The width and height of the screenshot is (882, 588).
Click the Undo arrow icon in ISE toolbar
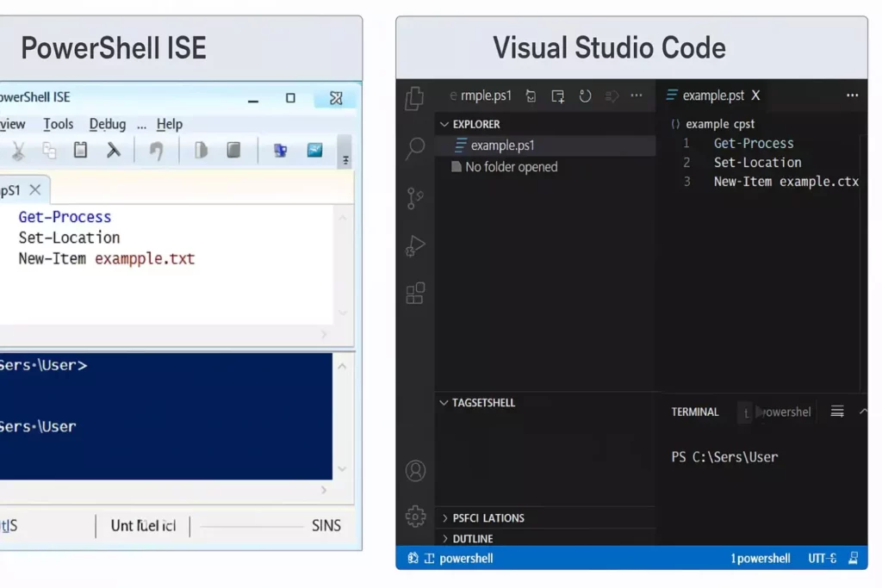tap(157, 151)
